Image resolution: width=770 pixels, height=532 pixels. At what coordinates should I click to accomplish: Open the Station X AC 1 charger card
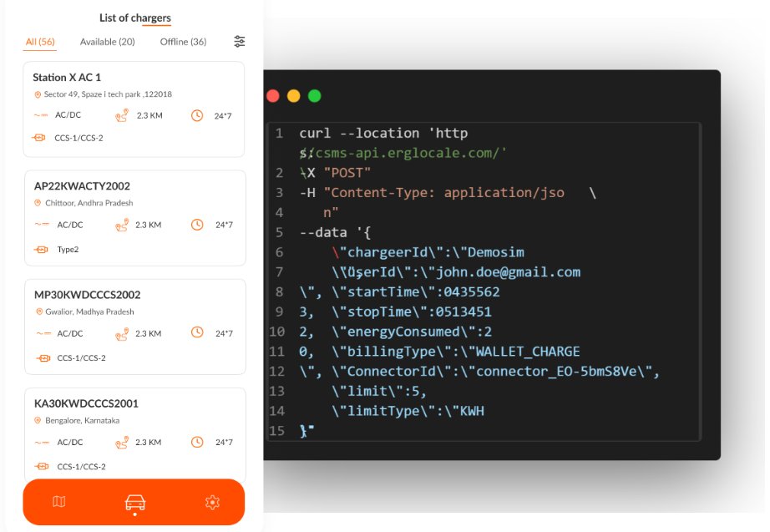(134, 109)
